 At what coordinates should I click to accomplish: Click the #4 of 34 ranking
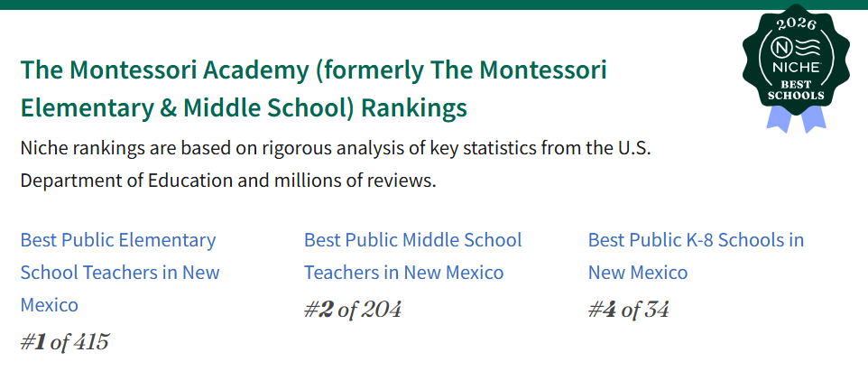pyautogui.click(x=629, y=310)
